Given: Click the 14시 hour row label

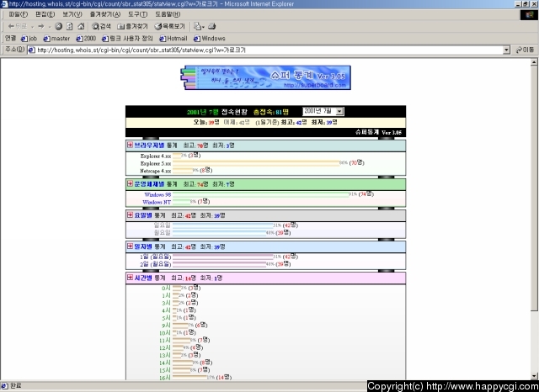Looking at the screenshot, I should pyautogui.click(x=165, y=363).
